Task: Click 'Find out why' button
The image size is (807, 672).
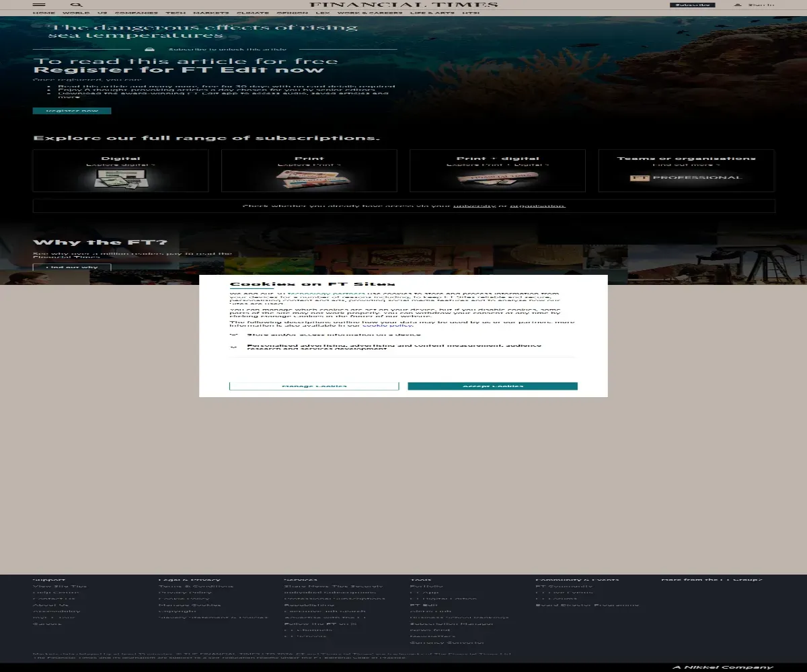Action: tap(72, 267)
